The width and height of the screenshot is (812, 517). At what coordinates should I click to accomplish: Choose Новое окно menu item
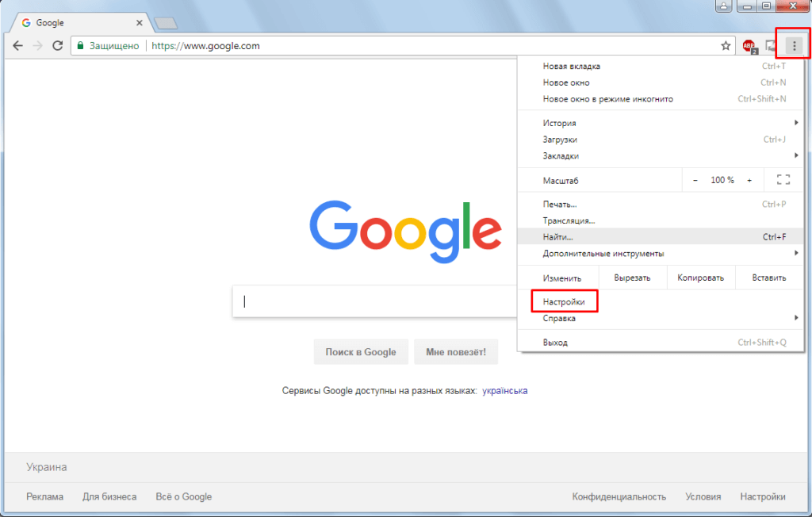click(x=661, y=82)
